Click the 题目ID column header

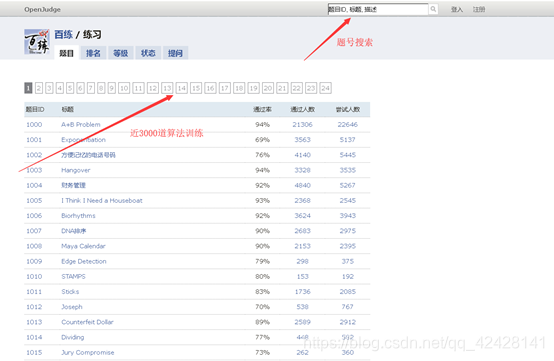35,110
